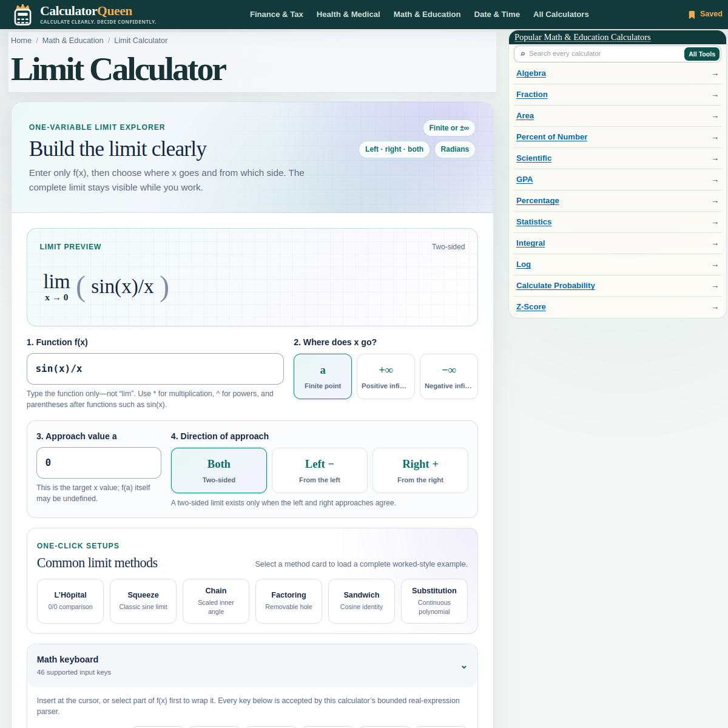Load the L'Hôpital method card
The height and width of the screenshot is (728, 728).
(x=70, y=601)
